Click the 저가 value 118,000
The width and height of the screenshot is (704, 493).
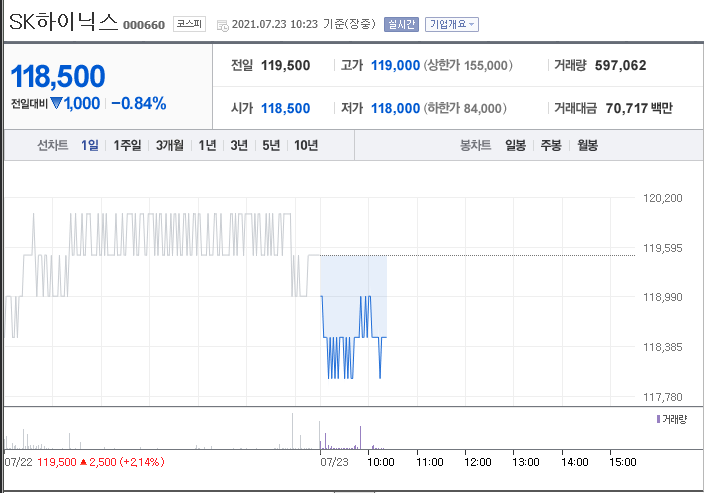click(x=395, y=108)
